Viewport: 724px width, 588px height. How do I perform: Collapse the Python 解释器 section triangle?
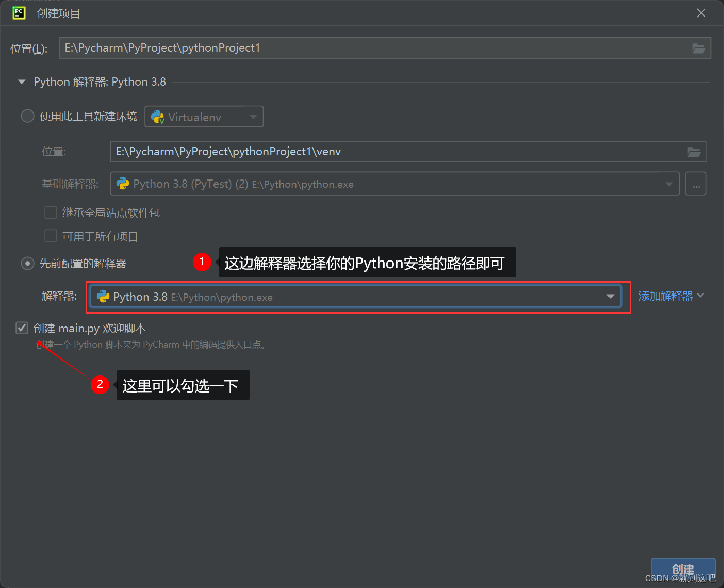coord(22,82)
